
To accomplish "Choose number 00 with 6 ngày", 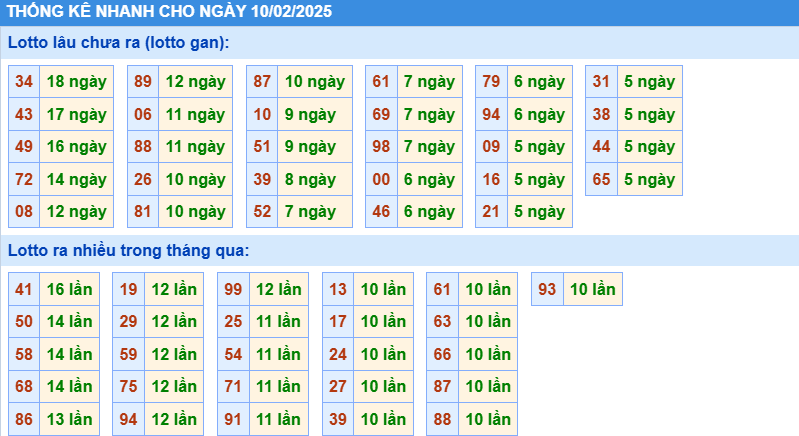I will (x=381, y=179).
